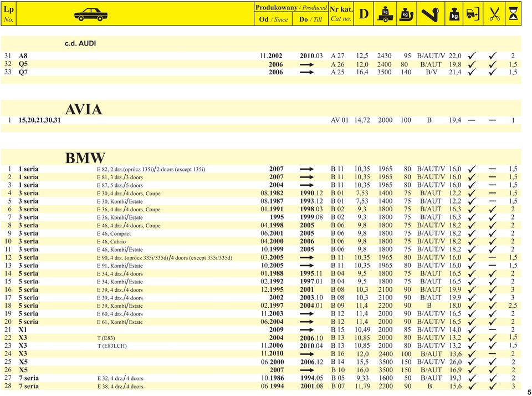Click catalog number A 26
This screenshot has width=532, height=396.
tap(337, 64)
